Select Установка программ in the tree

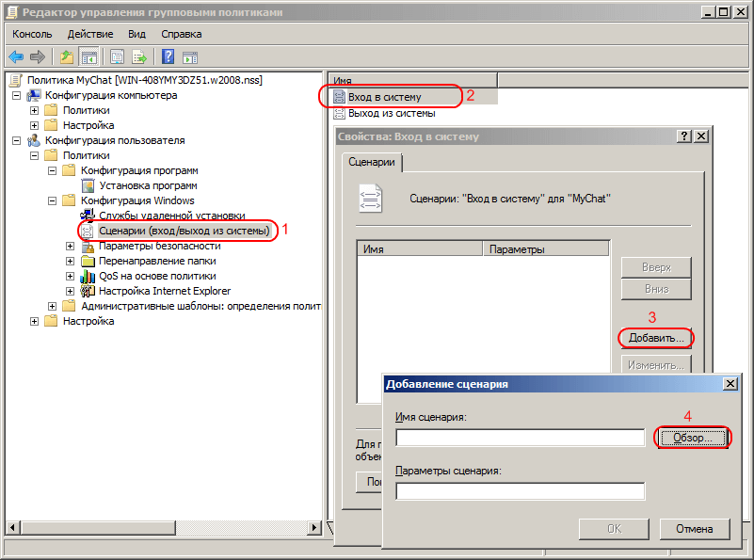coord(148,185)
